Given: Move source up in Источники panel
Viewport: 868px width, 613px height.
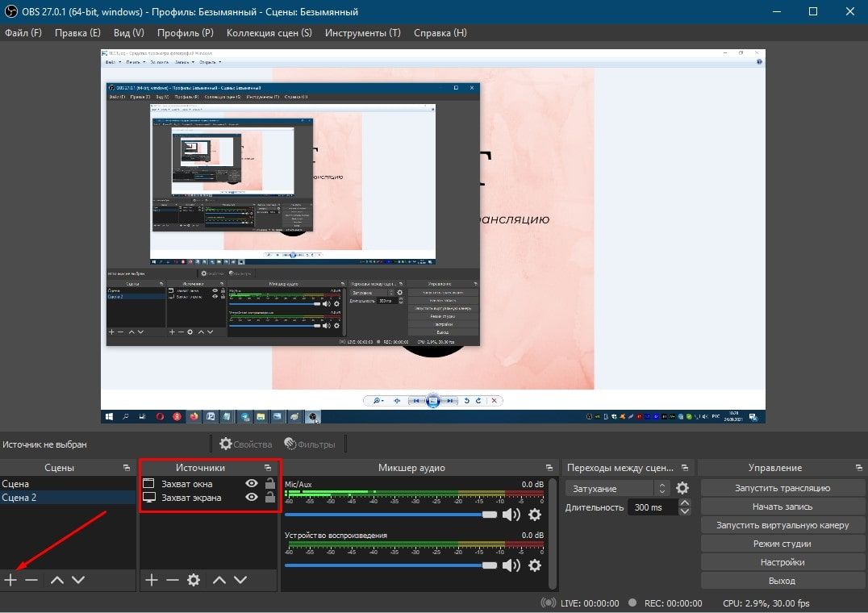Looking at the screenshot, I should pos(219,580).
